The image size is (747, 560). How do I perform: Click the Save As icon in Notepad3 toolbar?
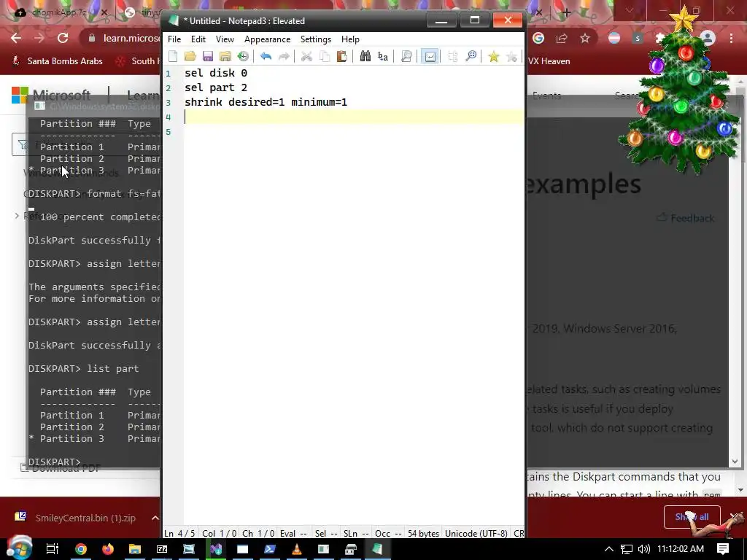[x=225, y=57]
